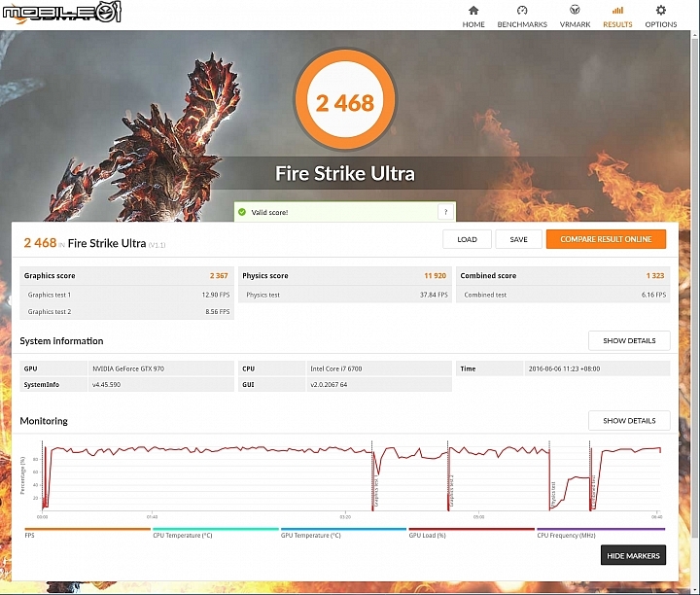This screenshot has height=595, width=700.
Task: Click the question mark help button
Action: click(445, 212)
